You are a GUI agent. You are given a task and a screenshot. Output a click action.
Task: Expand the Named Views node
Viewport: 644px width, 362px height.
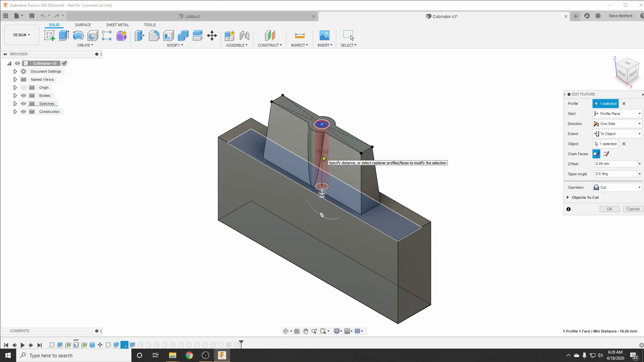click(15, 79)
